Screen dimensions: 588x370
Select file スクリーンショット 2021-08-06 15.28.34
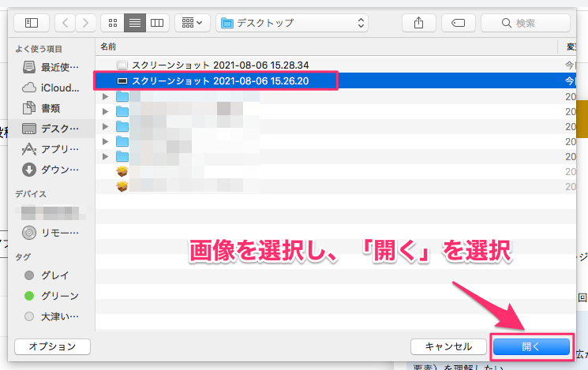(335, 65)
